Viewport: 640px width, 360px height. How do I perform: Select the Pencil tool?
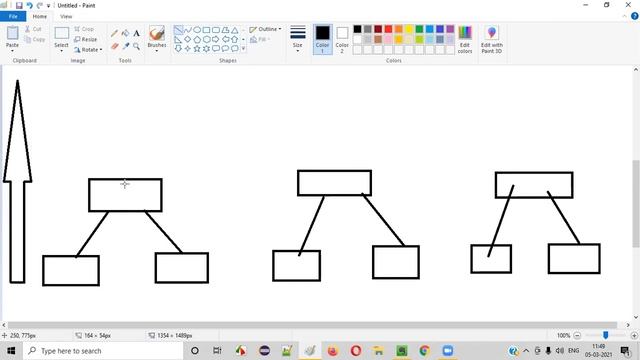[x=114, y=33]
